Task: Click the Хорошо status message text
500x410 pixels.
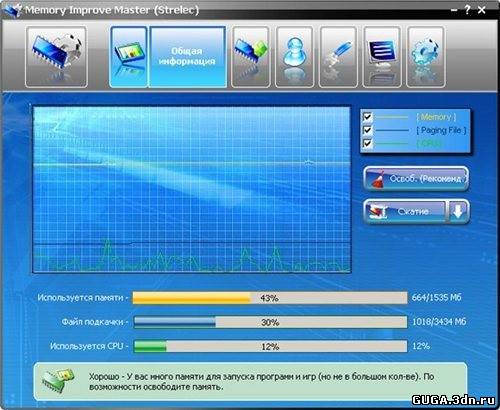Action: pos(261,382)
